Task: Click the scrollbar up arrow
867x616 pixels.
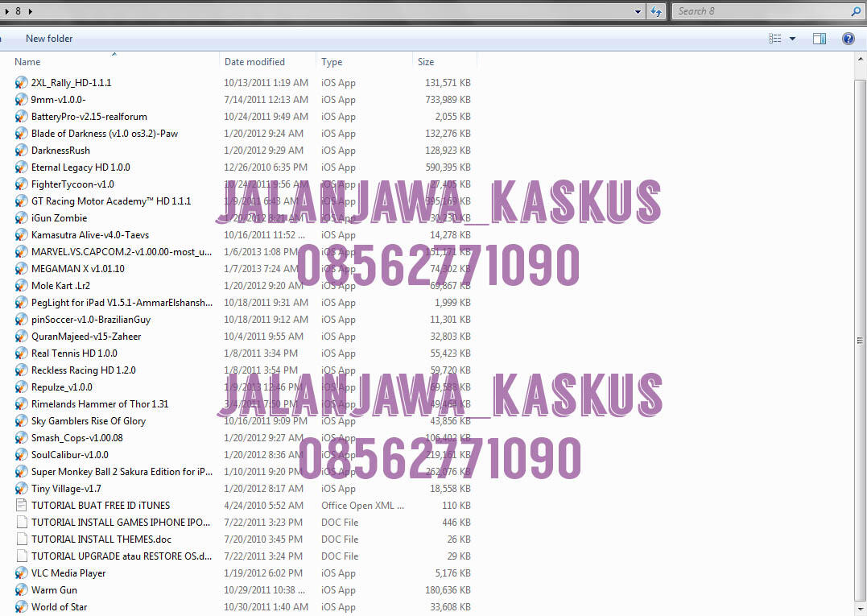Action: tap(860, 59)
